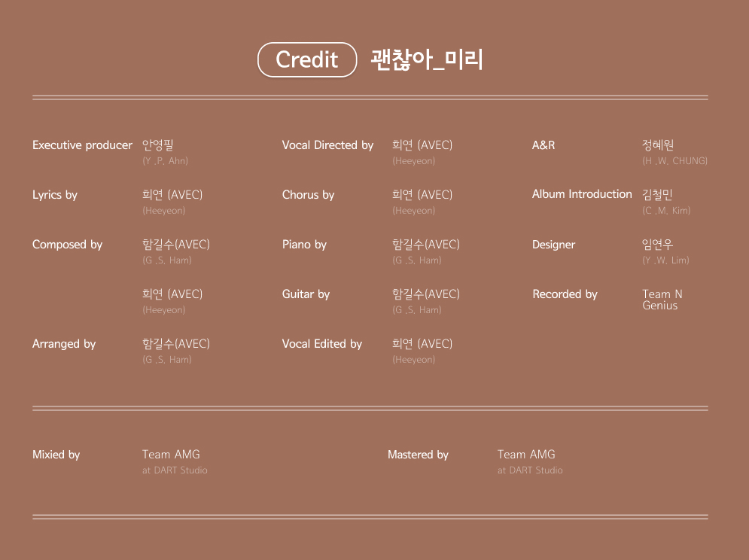
Task: Click the song title 괜찮아_미리
Action: point(426,59)
